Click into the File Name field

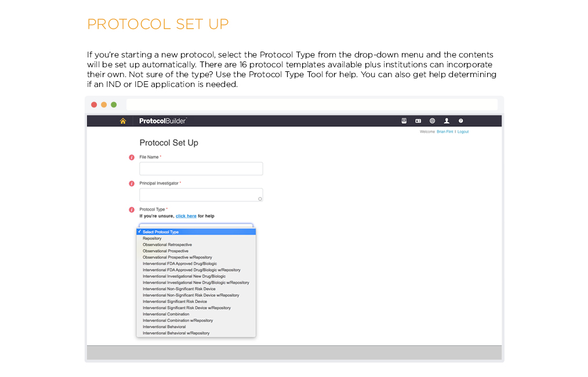pyautogui.click(x=201, y=169)
